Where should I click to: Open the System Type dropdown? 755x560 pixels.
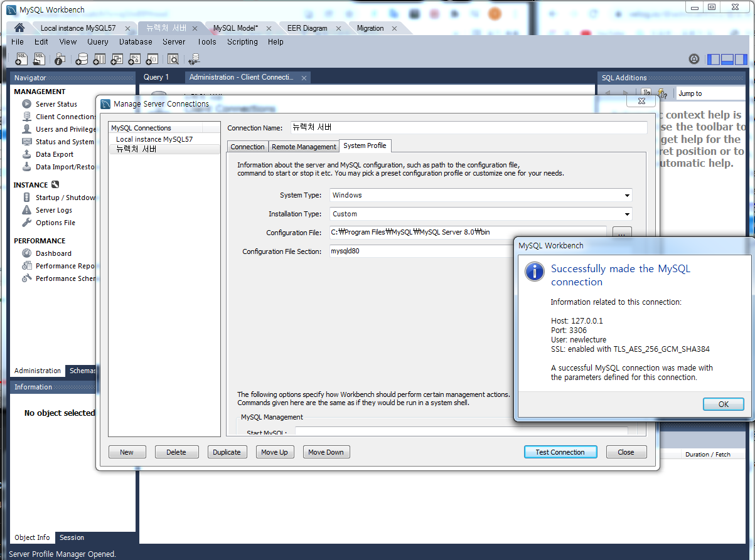[481, 195]
